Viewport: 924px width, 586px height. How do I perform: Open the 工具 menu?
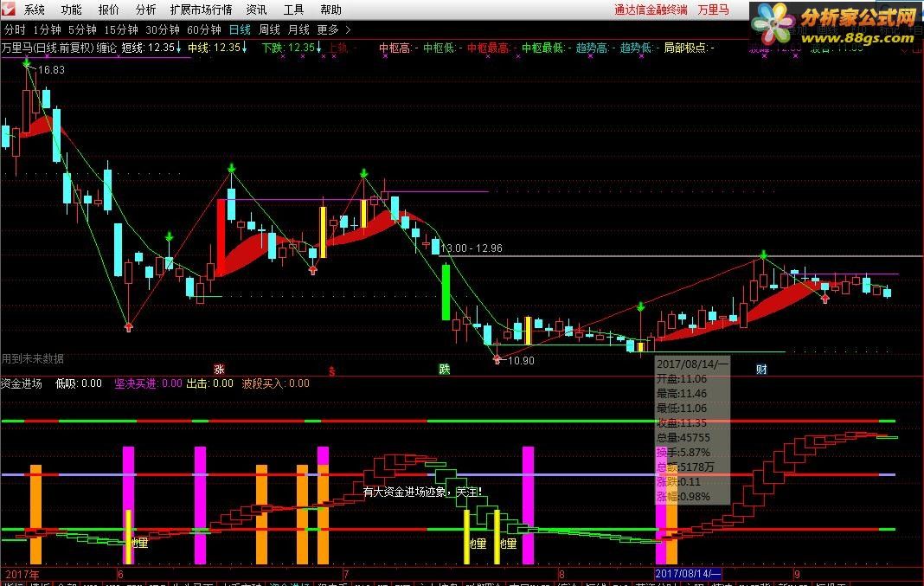pos(293,10)
